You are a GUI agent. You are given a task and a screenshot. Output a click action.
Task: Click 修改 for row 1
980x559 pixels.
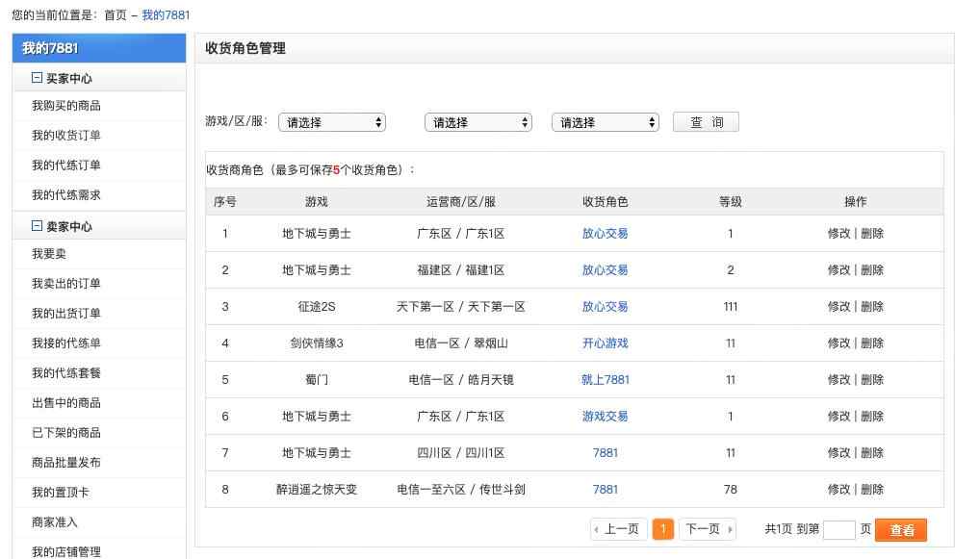pos(838,234)
